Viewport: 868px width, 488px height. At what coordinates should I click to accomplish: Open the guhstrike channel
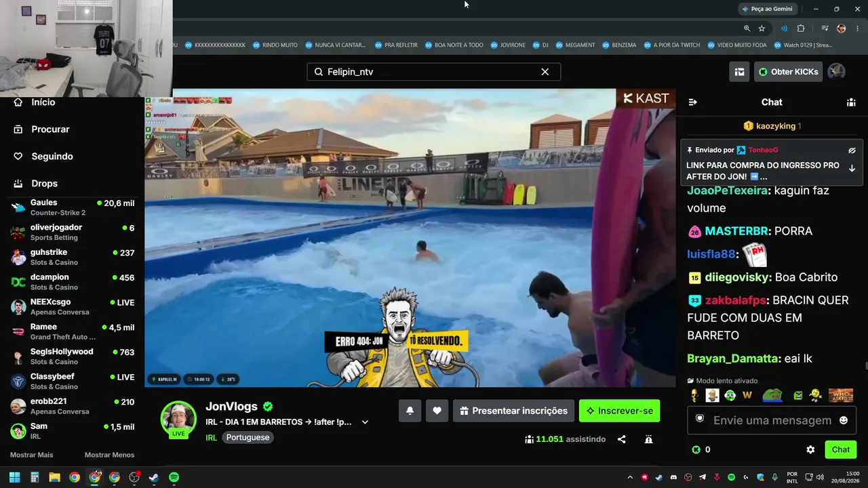73,257
